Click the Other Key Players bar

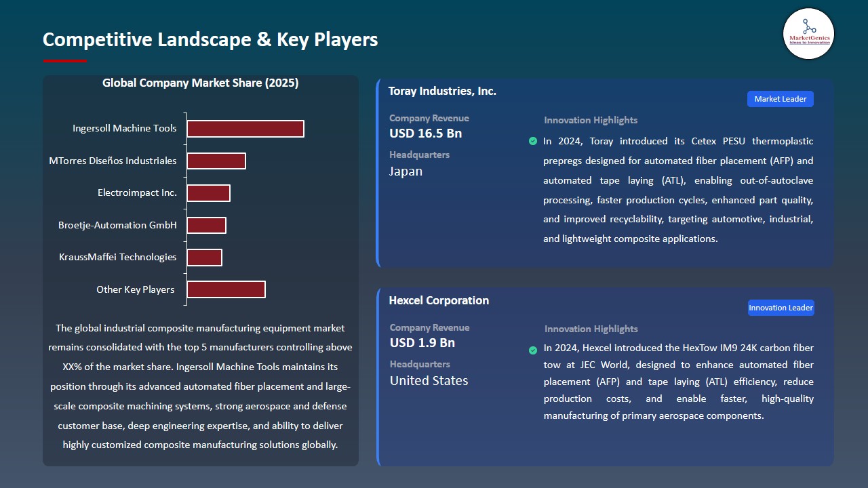(226, 289)
